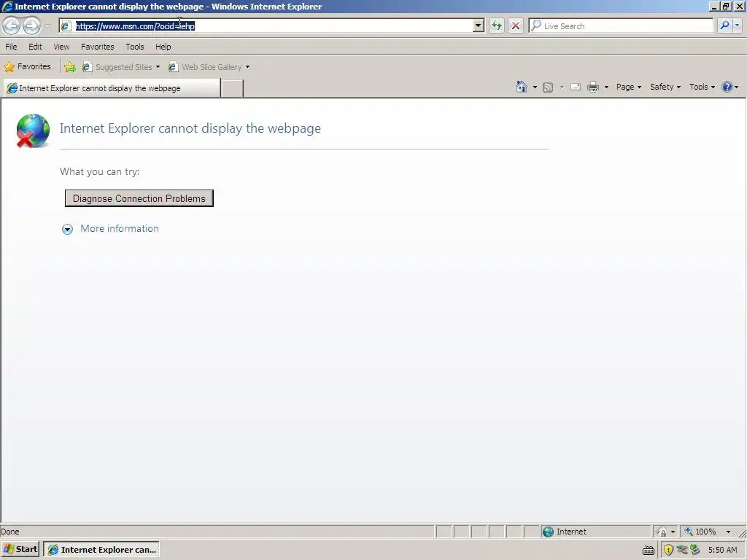This screenshot has width=747, height=560.
Task: Expand the 100% zoom level dropdown
Action: [728, 532]
